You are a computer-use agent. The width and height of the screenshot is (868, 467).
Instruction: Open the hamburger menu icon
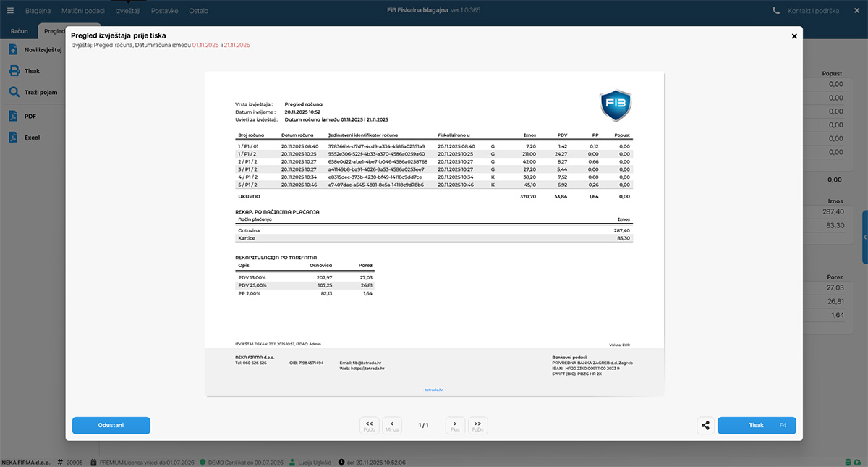pos(10,11)
